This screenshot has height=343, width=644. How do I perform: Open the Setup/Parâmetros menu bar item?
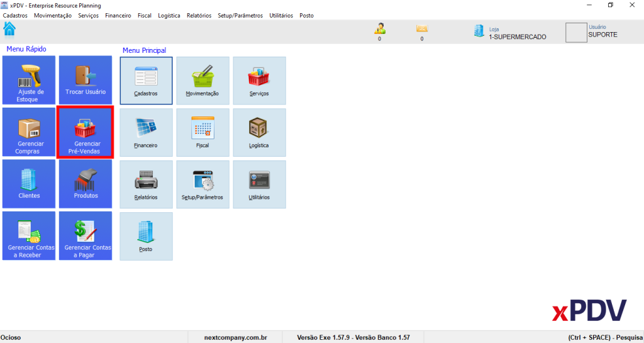click(240, 16)
